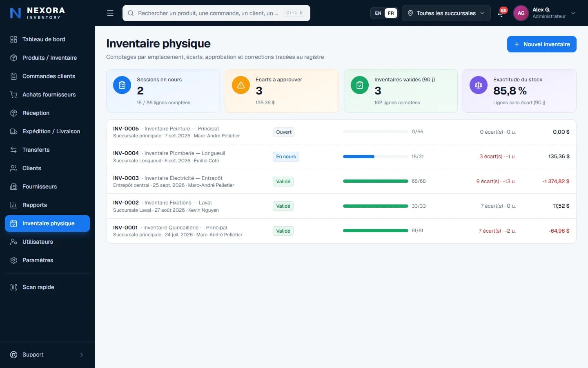Click the Nexora Inventory logo
588x368 pixels.
(37, 13)
